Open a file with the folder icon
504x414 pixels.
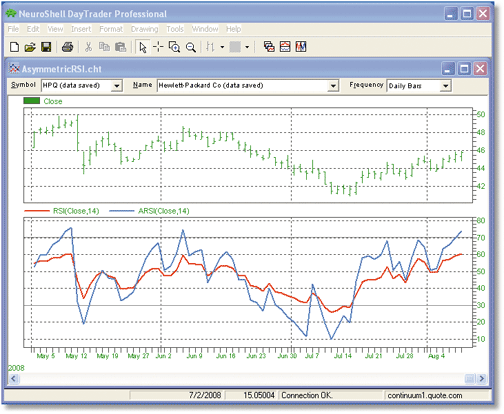(30, 47)
